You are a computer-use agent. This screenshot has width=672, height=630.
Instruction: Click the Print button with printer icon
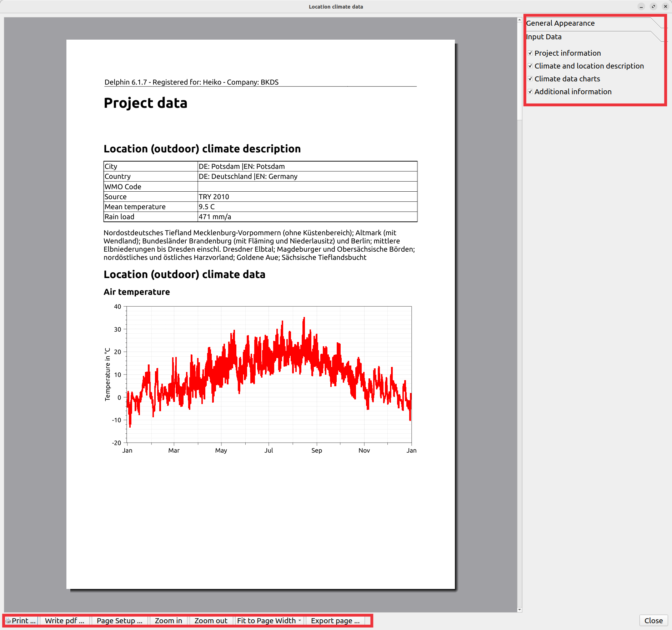click(x=21, y=620)
